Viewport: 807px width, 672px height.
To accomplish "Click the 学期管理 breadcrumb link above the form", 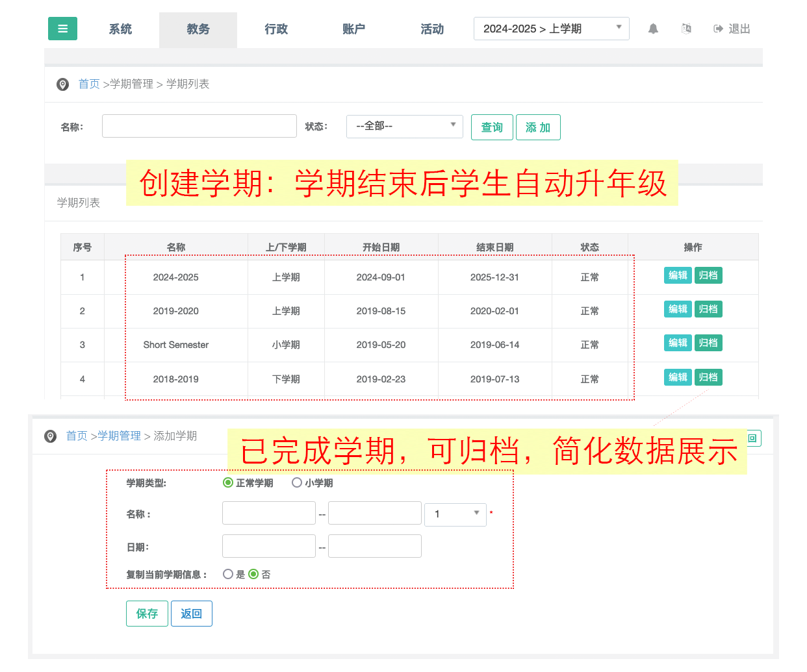I will pos(120,436).
